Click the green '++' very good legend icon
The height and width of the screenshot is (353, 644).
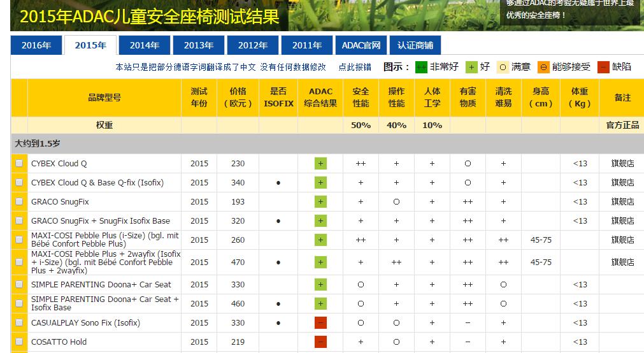point(421,67)
